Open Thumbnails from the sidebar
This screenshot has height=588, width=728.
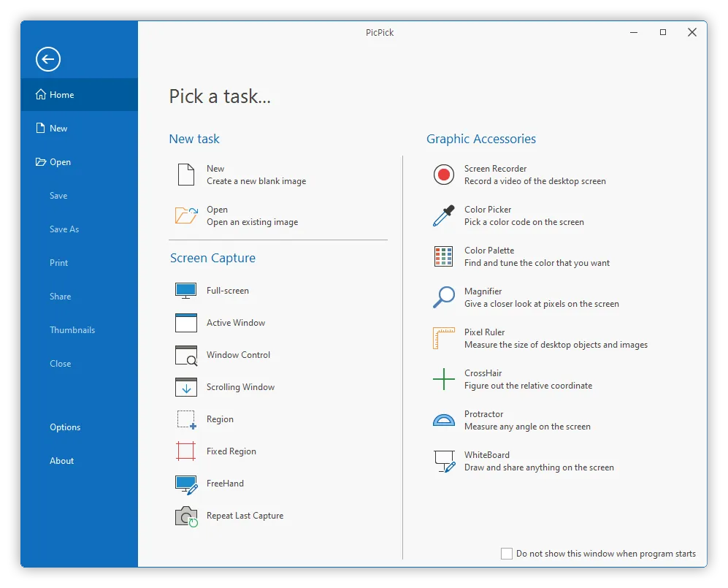(79, 329)
